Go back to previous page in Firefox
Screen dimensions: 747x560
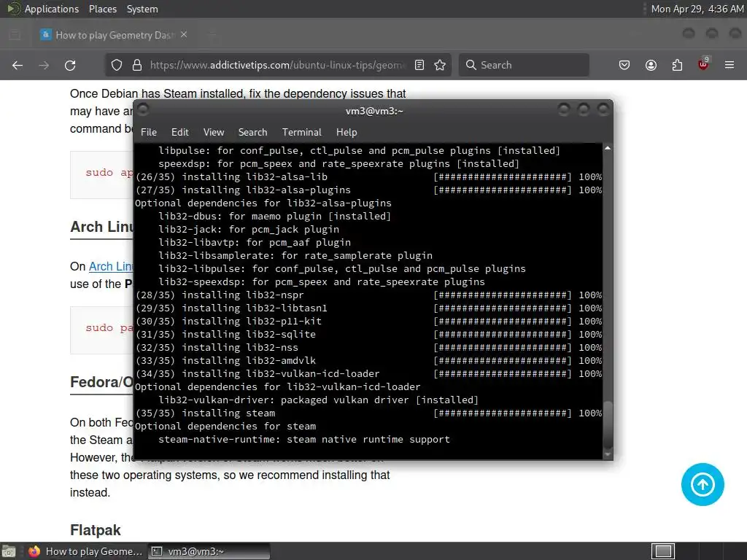click(x=18, y=65)
